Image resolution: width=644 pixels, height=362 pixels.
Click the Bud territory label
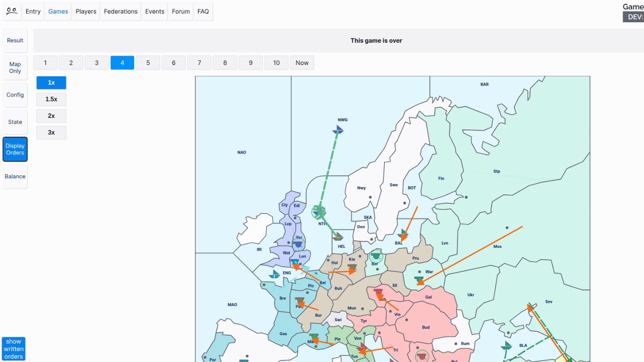coord(426,327)
